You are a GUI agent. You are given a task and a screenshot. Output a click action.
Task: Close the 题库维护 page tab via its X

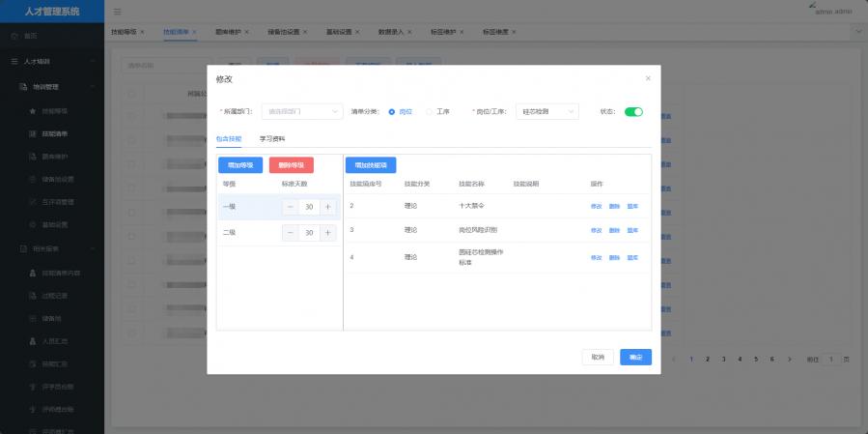tap(246, 32)
